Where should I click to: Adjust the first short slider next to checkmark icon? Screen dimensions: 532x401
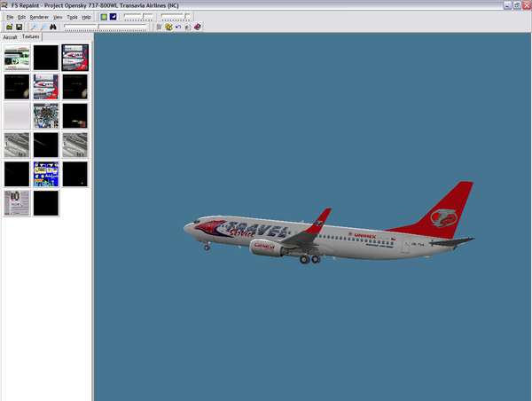pyautogui.click(x=139, y=17)
